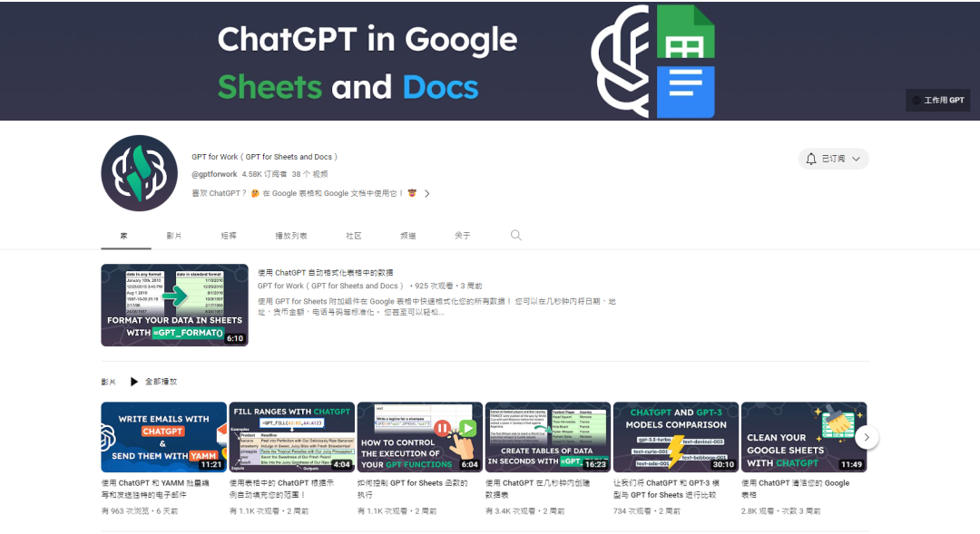Click title 使用 ChatGPT 和 YAMM video

(x=156, y=489)
